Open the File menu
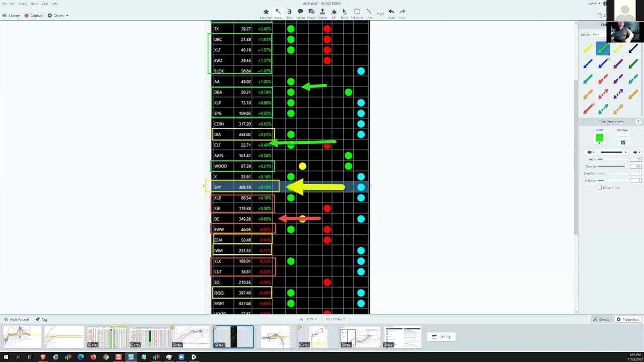Viewport: 644px width, 362px height. (x=5, y=4)
